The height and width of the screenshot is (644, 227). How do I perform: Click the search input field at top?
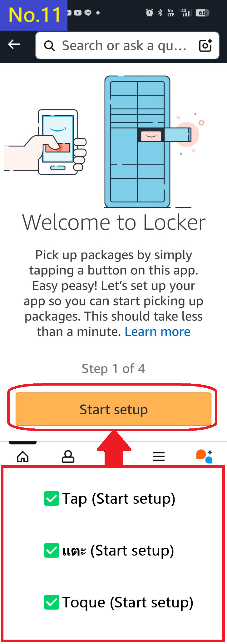coord(119,45)
